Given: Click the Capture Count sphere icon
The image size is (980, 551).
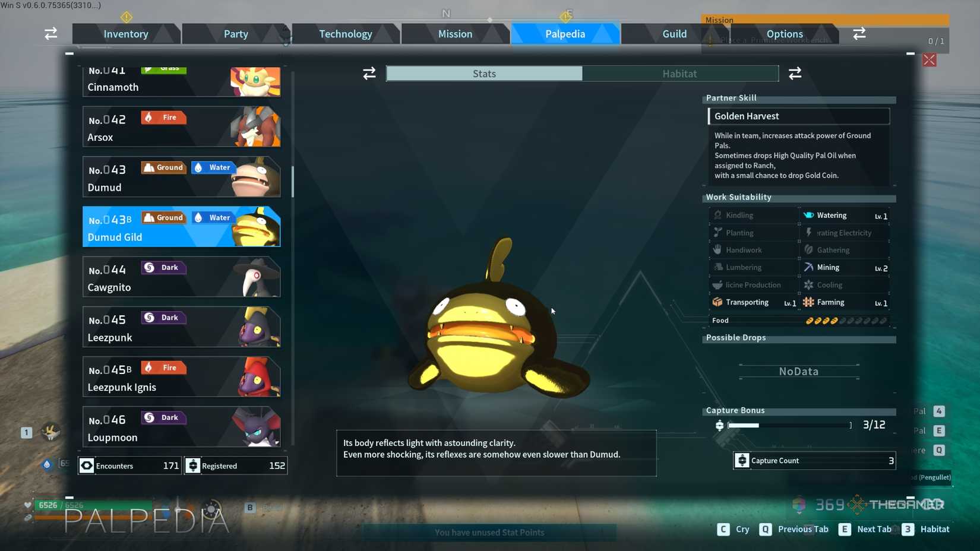Looking at the screenshot, I should 742,460.
